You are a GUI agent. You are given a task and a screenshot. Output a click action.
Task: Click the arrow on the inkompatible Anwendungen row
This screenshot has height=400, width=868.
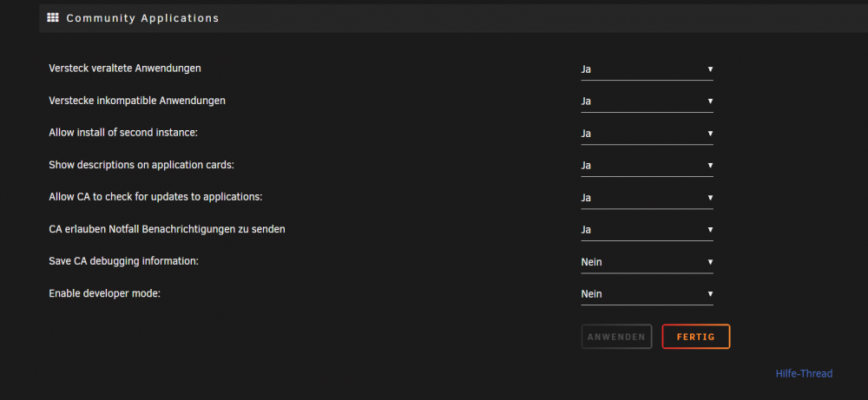coord(710,102)
